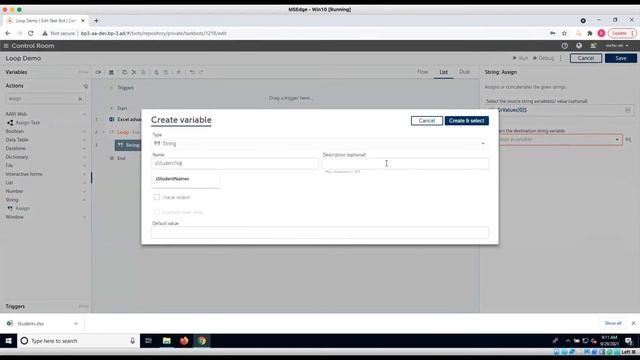Image resolution: width=640 pixels, height=360 pixels.
Task: Expand the File action group
Action: click(x=84, y=166)
